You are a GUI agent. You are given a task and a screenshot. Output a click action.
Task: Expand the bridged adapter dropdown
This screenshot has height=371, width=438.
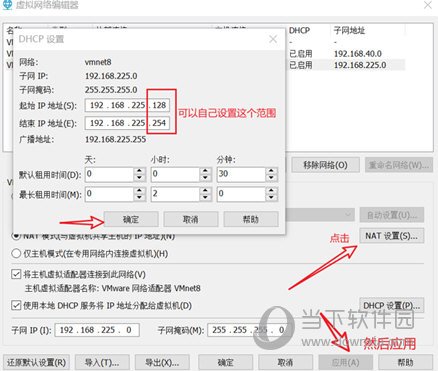[348, 214]
